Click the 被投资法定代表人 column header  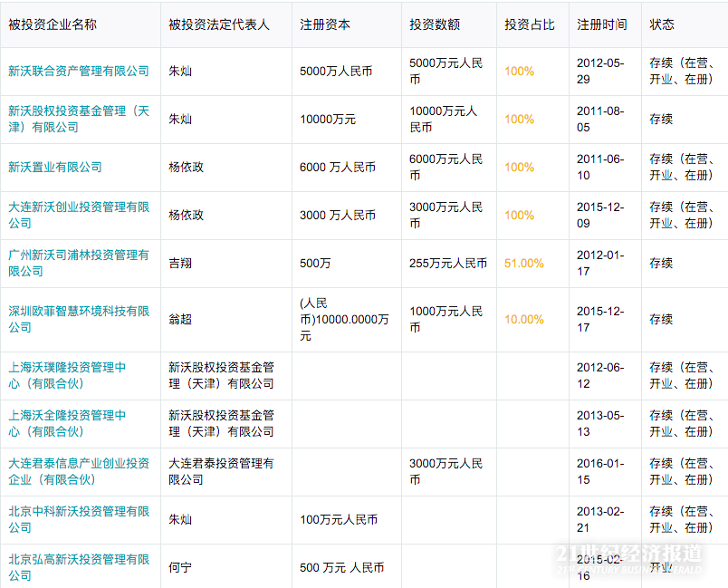pos(219,24)
